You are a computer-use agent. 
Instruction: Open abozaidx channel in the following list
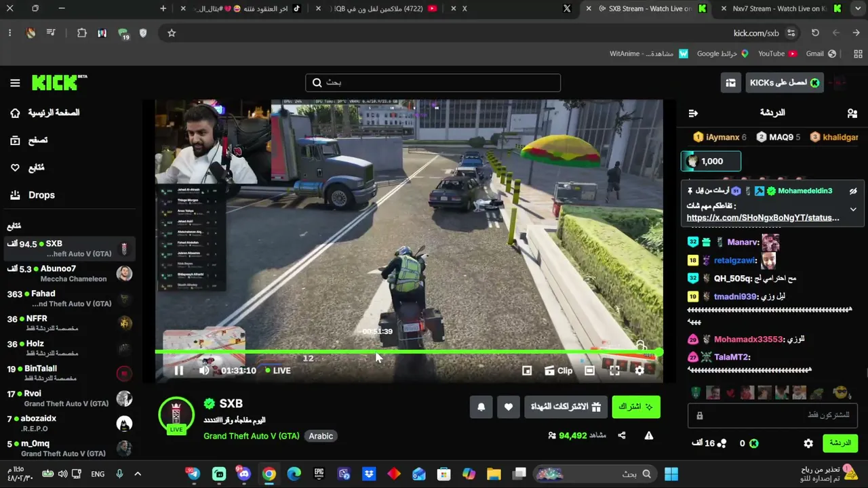pos(69,424)
